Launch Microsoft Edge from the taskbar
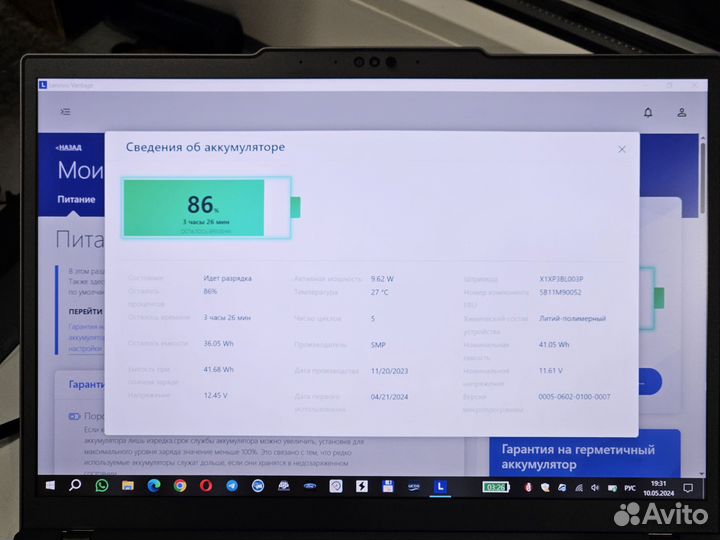Image resolution: width=720 pixels, height=540 pixels. coord(154,486)
